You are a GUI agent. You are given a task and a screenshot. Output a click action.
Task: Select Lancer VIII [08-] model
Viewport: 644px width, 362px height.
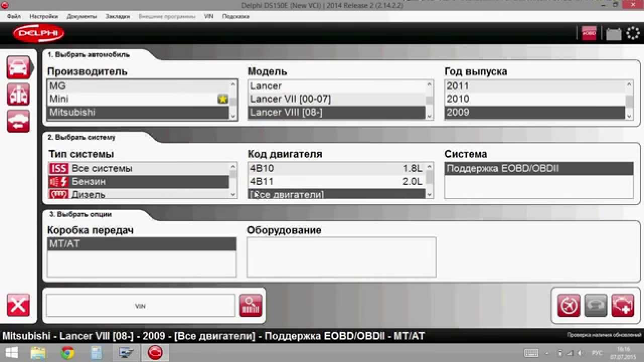click(337, 112)
